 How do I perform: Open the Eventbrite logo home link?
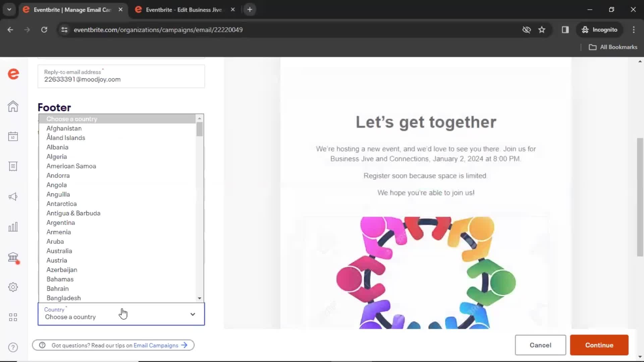(x=13, y=74)
